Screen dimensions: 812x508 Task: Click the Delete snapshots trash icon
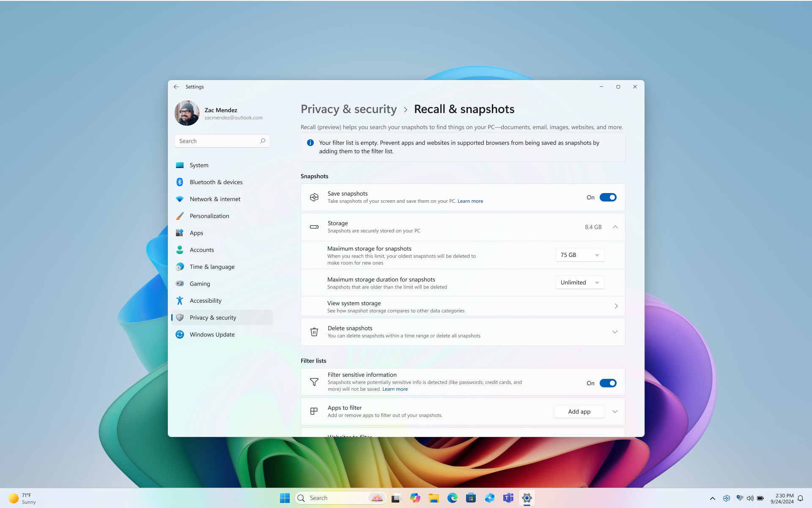point(314,331)
